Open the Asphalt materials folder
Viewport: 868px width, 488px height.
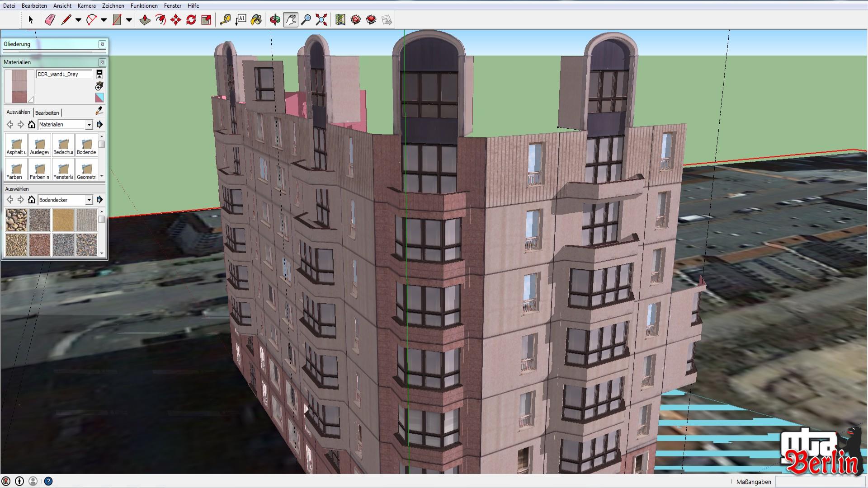[x=16, y=146]
